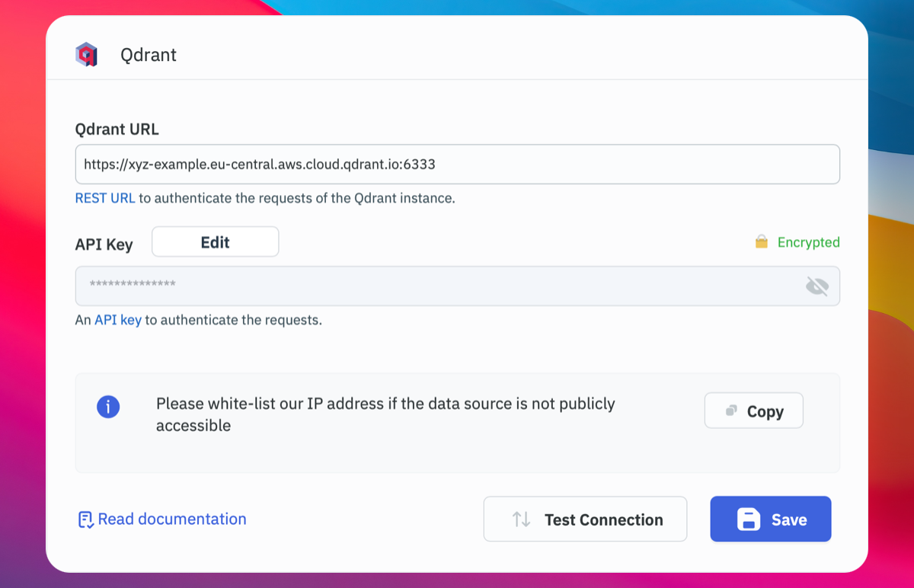Click the yellow lock icon beside Encrypted
The image size is (914, 588).
[761, 242]
